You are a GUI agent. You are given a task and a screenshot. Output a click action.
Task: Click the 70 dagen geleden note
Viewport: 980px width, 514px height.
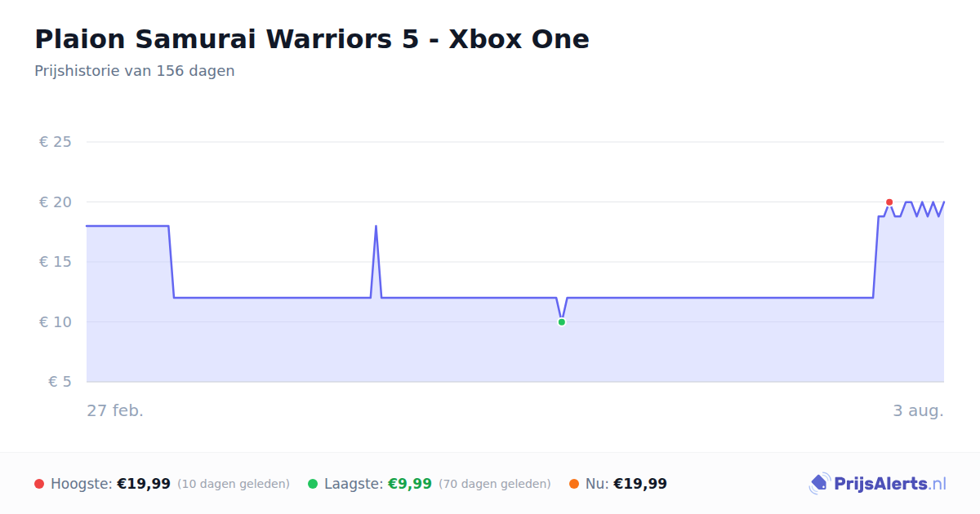click(495, 484)
